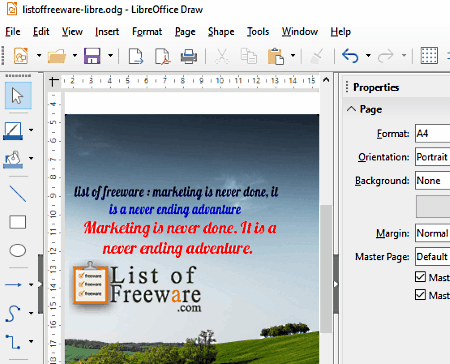Open the Shape menu
The height and width of the screenshot is (364, 450).
tap(221, 32)
